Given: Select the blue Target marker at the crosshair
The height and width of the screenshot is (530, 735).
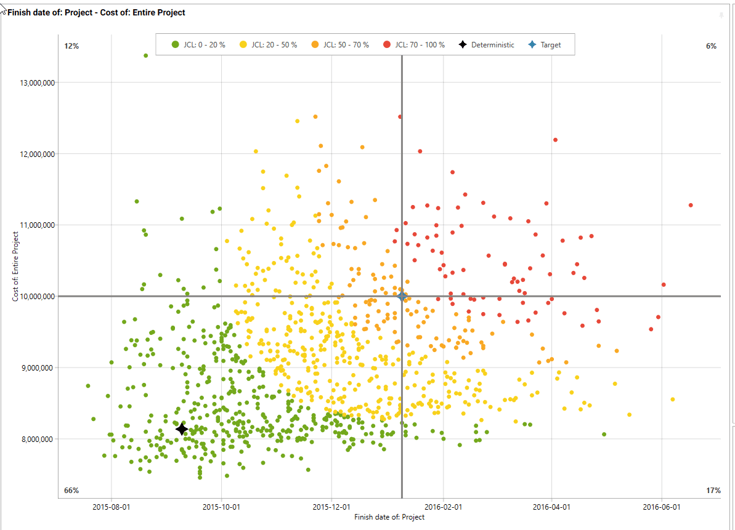Looking at the screenshot, I should [402, 296].
